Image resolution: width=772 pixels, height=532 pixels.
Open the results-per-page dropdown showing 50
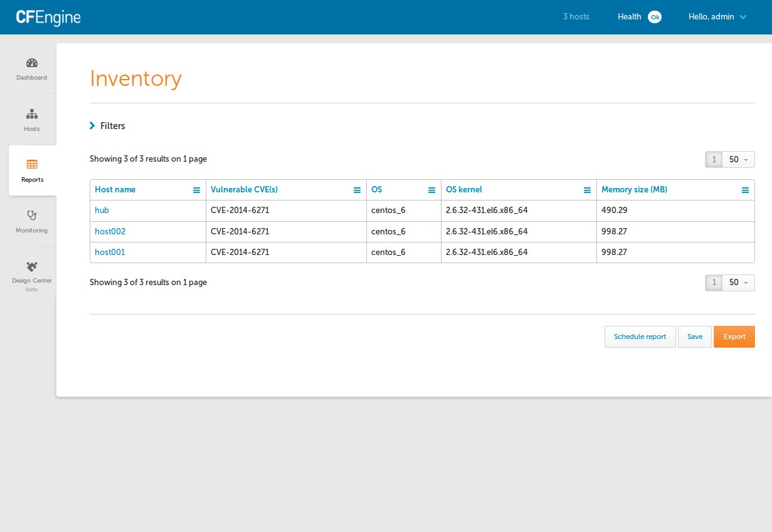point(738,159)
